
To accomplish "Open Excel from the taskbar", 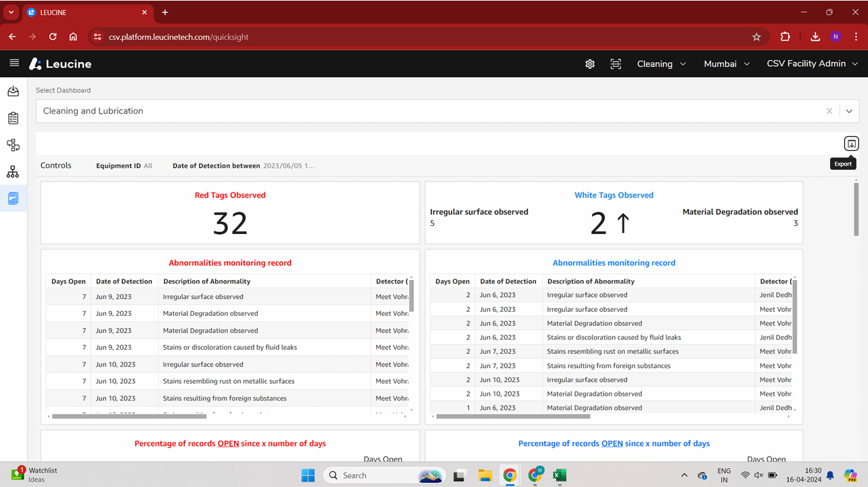I will click(x=559, y=475).
